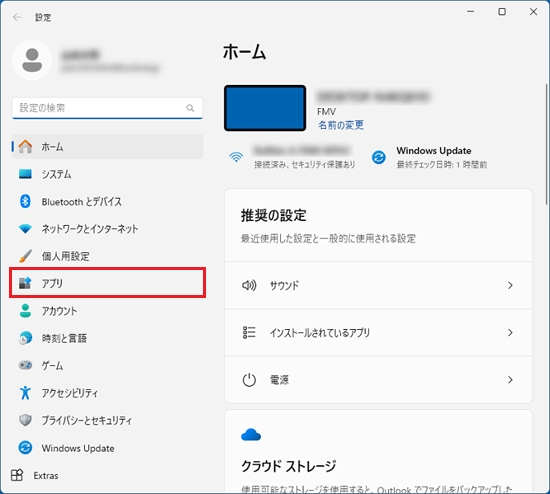Minimize the settings window
The image size is (550, 494).
click(471, 12)
